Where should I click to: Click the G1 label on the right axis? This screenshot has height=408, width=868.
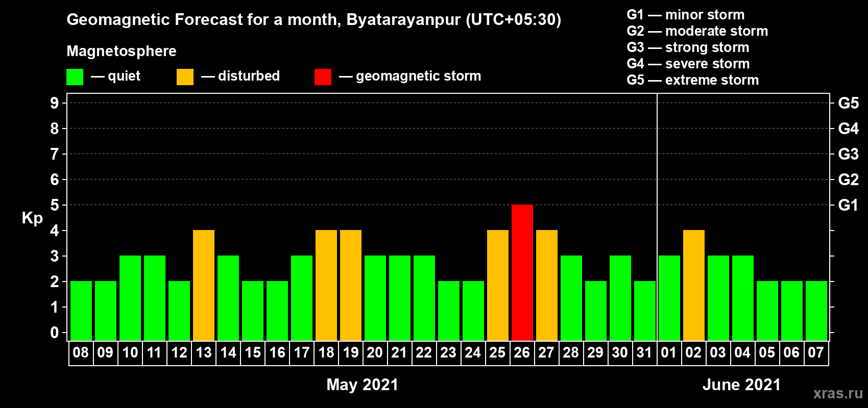(x=849, y=205)
